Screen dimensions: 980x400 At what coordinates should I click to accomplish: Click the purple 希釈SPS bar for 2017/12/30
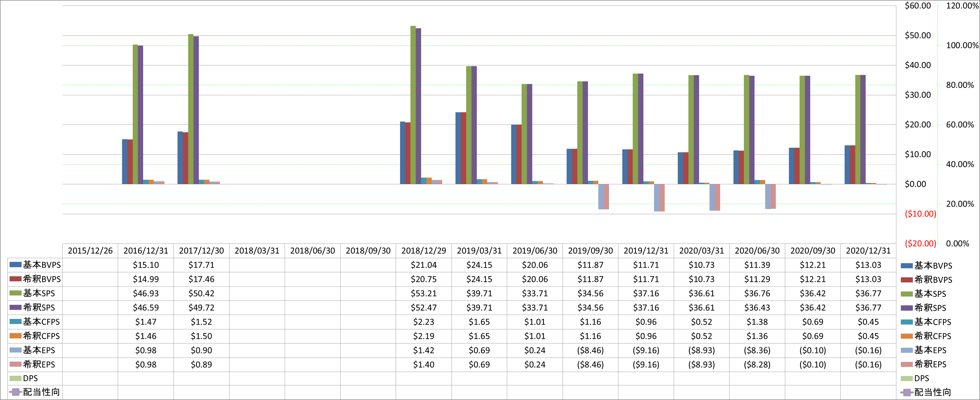[x=196, y=110]
